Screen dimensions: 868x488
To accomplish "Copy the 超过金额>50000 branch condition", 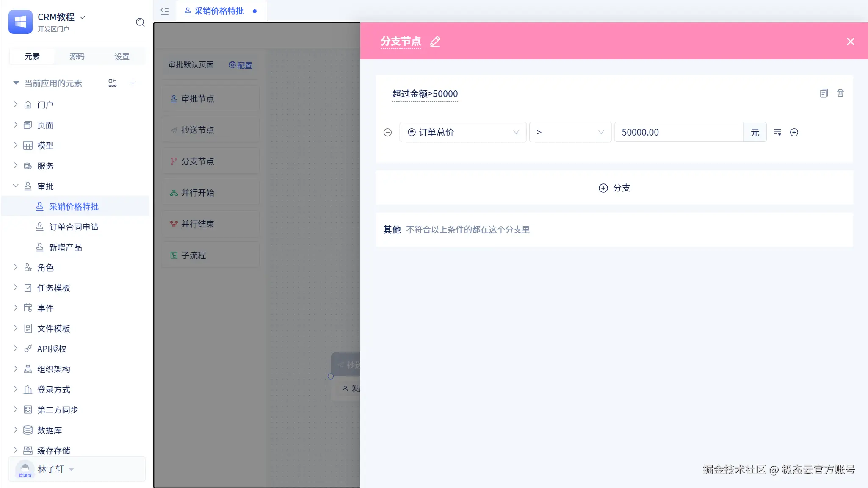I will click(x=824, y=93).
